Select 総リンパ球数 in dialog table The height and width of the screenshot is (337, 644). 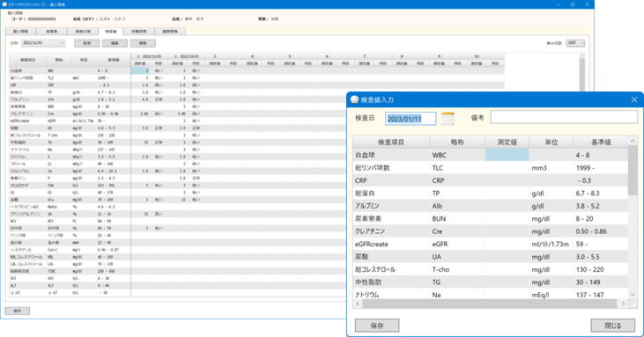(x=373, y=168)
